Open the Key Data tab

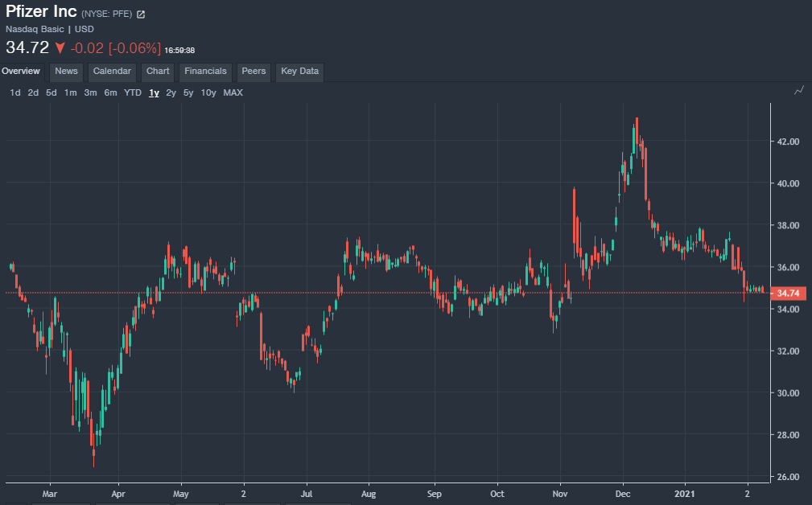(300, 72)
